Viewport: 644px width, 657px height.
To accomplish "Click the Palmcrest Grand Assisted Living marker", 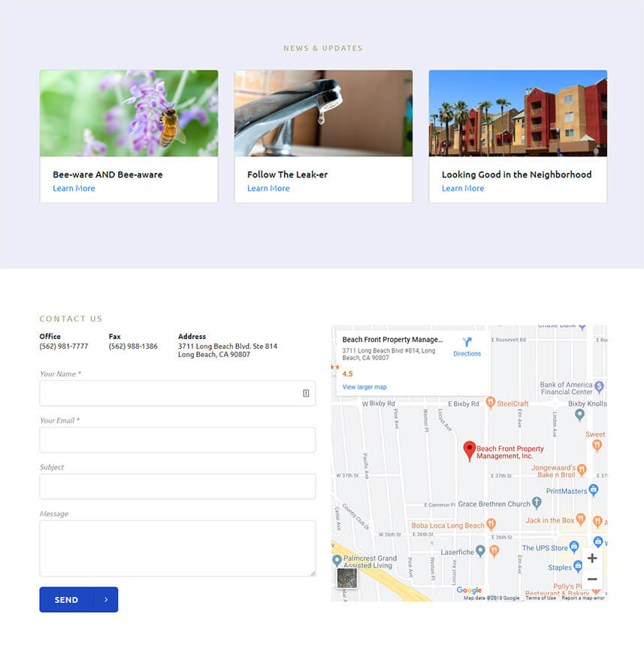I will pyautogui.click(x=337, y=560).
